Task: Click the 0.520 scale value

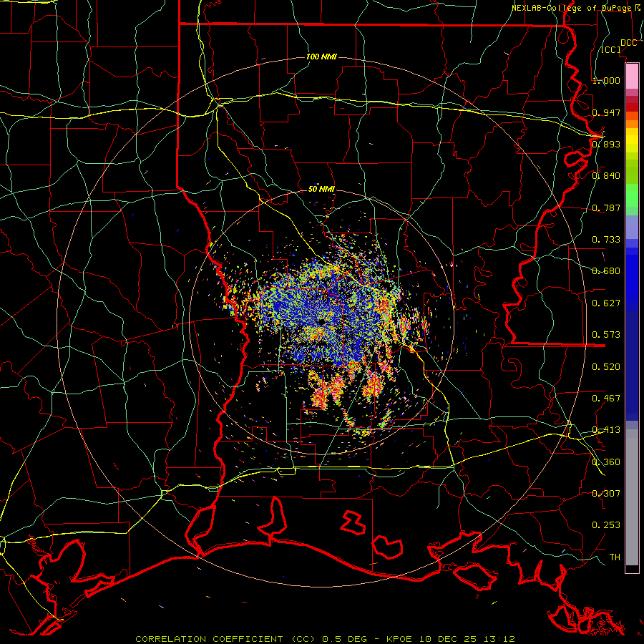Action: (606, 367)
